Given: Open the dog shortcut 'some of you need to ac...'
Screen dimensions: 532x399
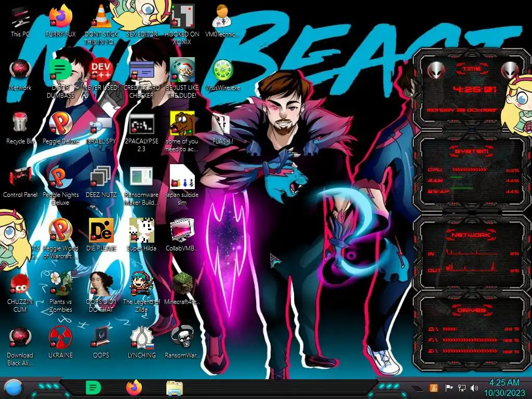Looking at the screenshot, I should pos(182,131).
